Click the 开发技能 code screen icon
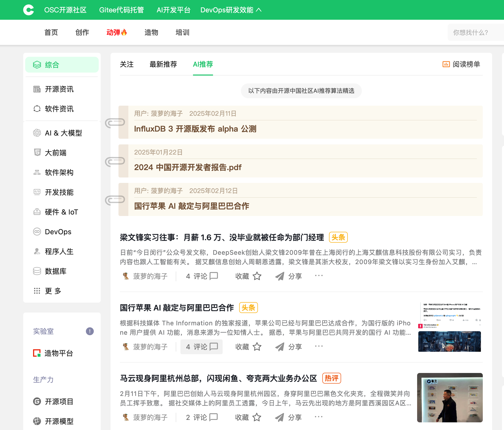This screenshot has width=504, height=430. tap(37, 192)
